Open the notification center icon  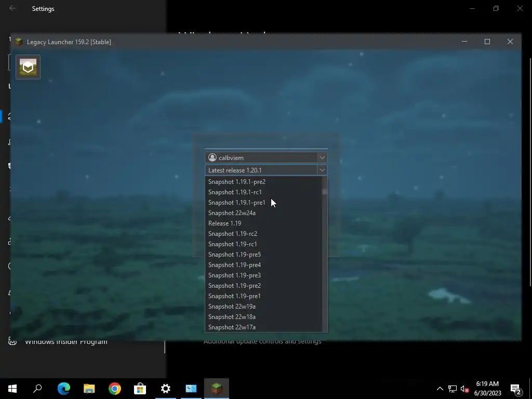coord(516,389)
